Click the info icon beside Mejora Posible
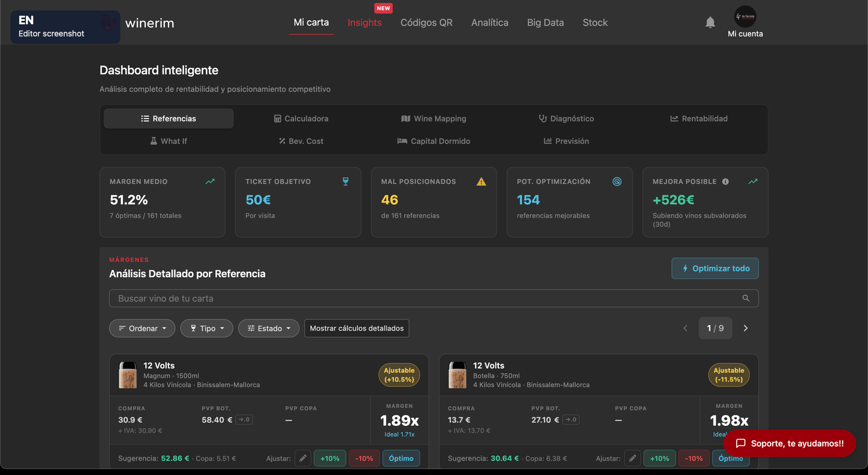868x475 pixels. tap(725, 182)
